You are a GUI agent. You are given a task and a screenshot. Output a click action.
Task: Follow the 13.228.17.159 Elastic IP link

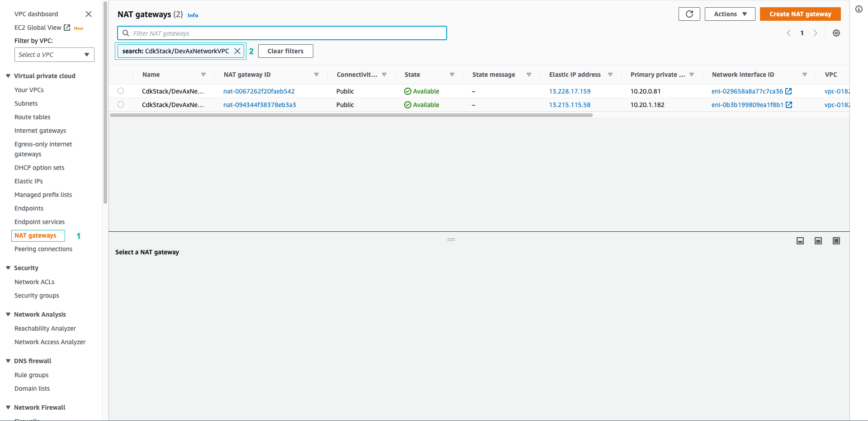point(569,91)
